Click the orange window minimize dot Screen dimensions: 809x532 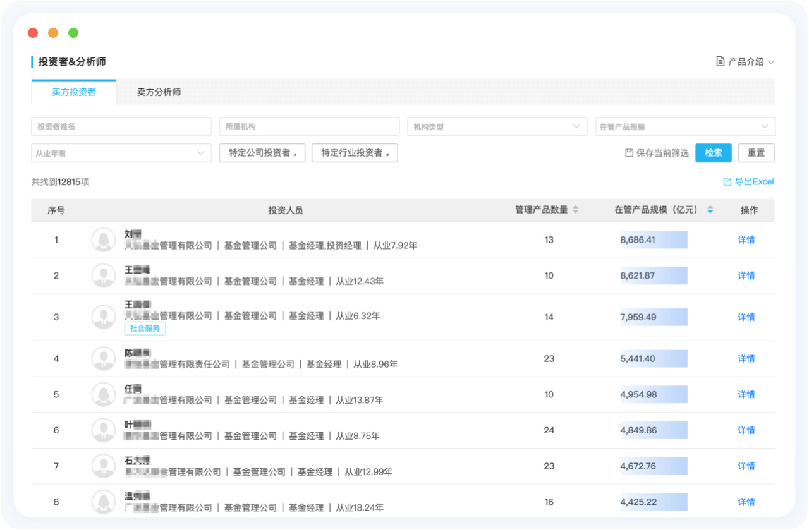pyautogui.click(x=53, y=33)
